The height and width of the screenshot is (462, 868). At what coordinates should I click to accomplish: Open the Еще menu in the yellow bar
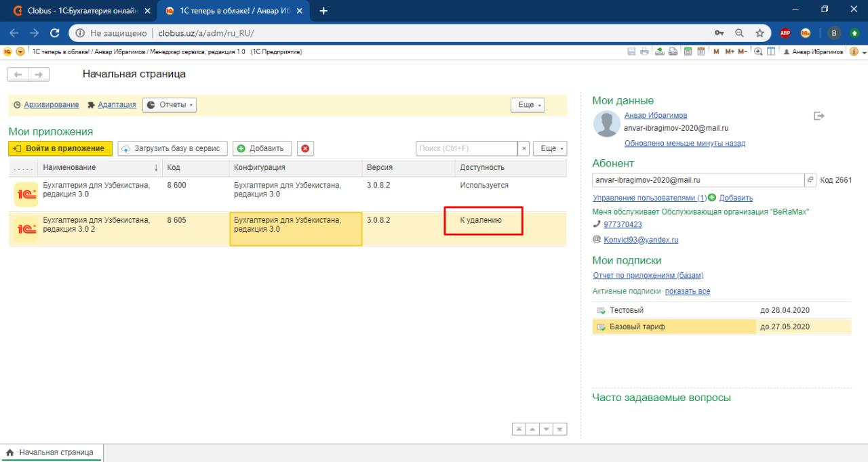(529, 105)
